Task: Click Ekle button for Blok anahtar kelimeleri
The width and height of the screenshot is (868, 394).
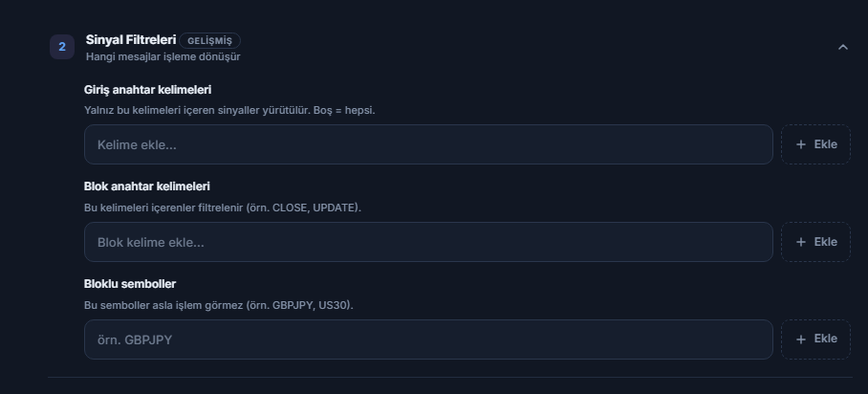Action: tap(816, 242)
